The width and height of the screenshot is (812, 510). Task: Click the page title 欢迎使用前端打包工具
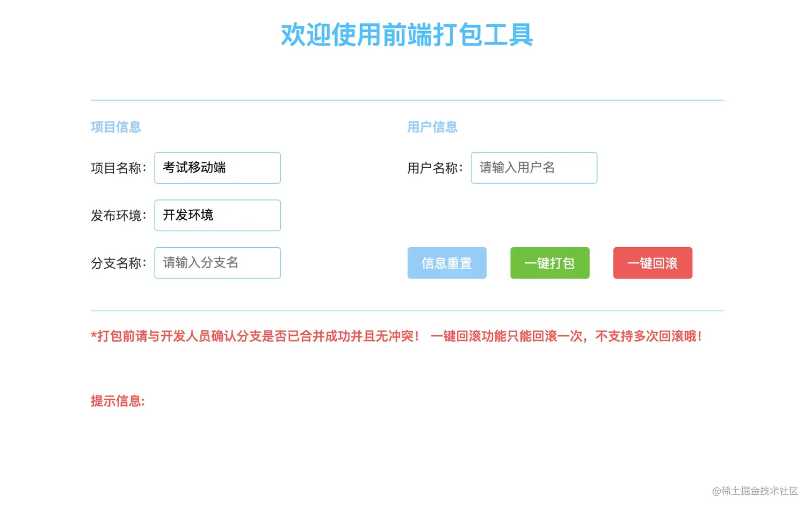pos(406,35)
